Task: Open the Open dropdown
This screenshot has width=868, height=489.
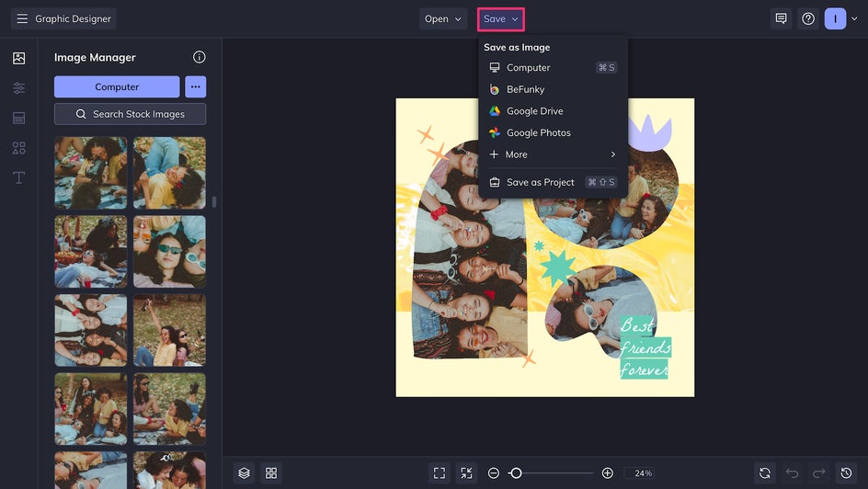Action: click(443, 18)
